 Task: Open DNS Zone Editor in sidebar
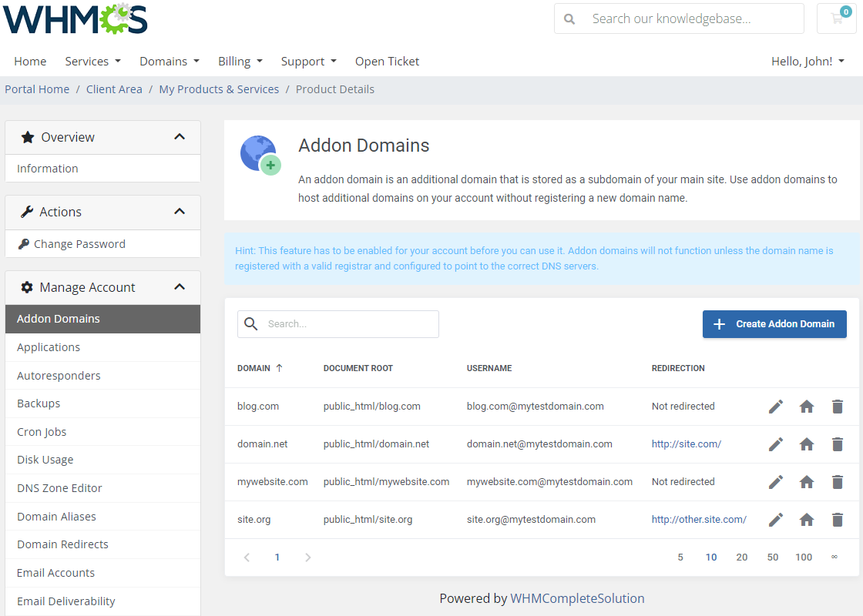[x=103, y=488]
